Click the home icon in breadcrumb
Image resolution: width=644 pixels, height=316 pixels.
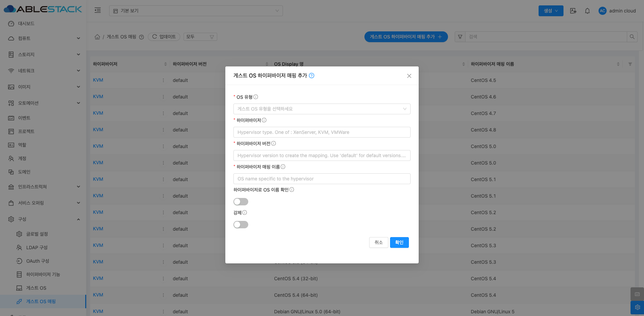[x=97, y=37]
